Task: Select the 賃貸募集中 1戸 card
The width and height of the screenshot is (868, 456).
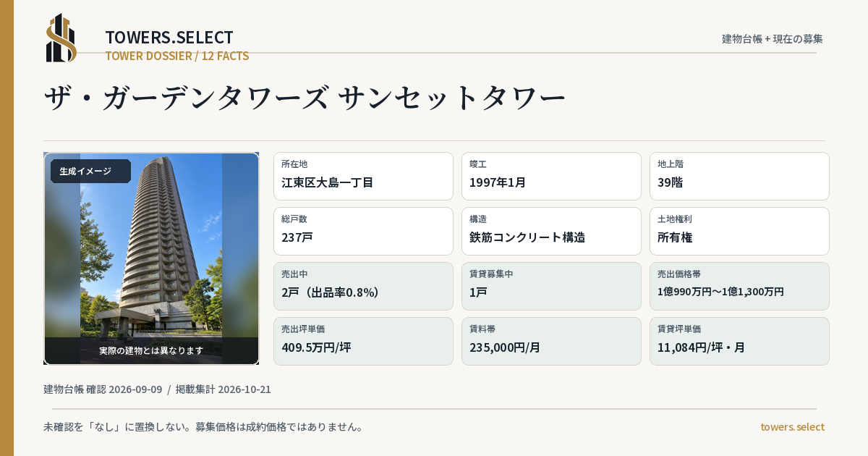Action: coord(551,286)
